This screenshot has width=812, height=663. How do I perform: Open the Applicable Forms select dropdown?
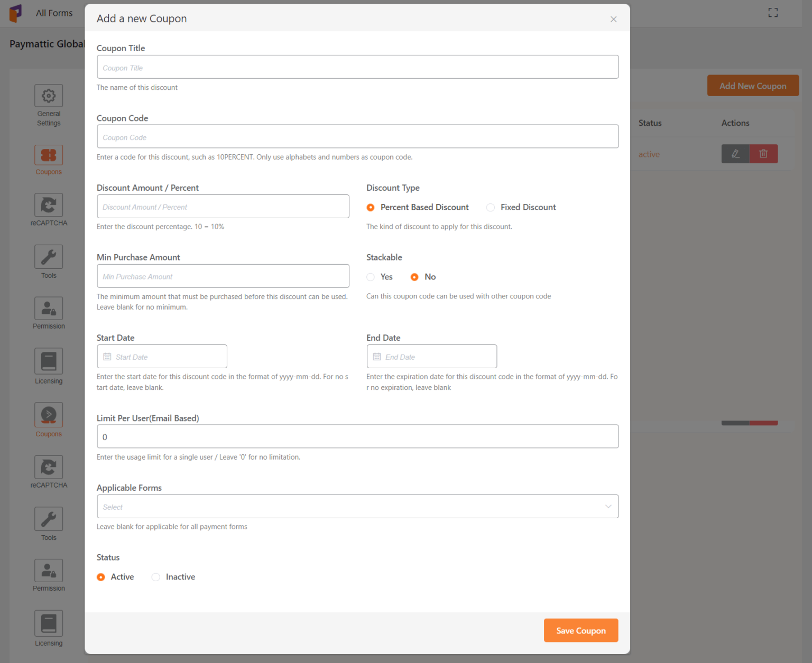(357, 506)
